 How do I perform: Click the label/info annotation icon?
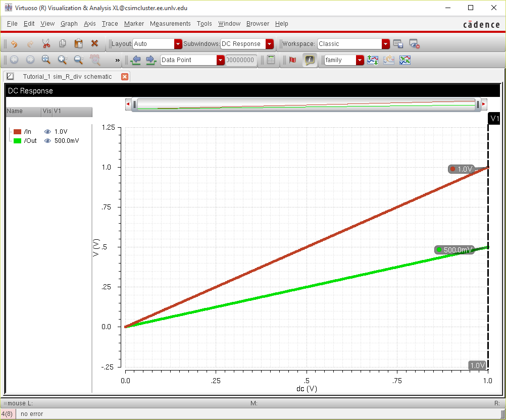tap(309, 60)
